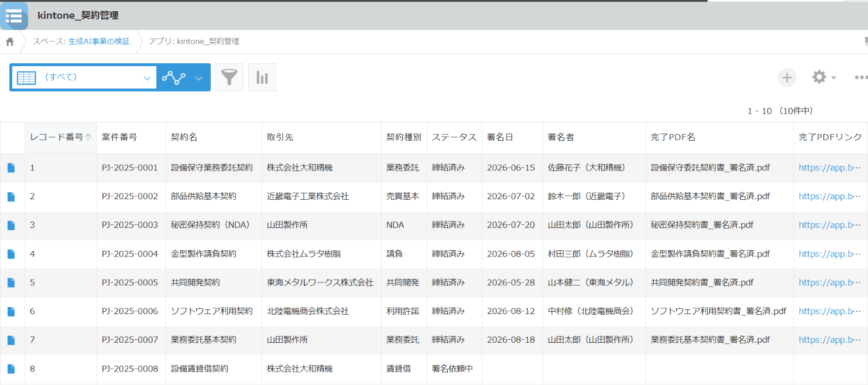Screen dimensions: 868x385
Task: Select contract 秘密保持契約（NDA）
Action: [x=210, y=225]
